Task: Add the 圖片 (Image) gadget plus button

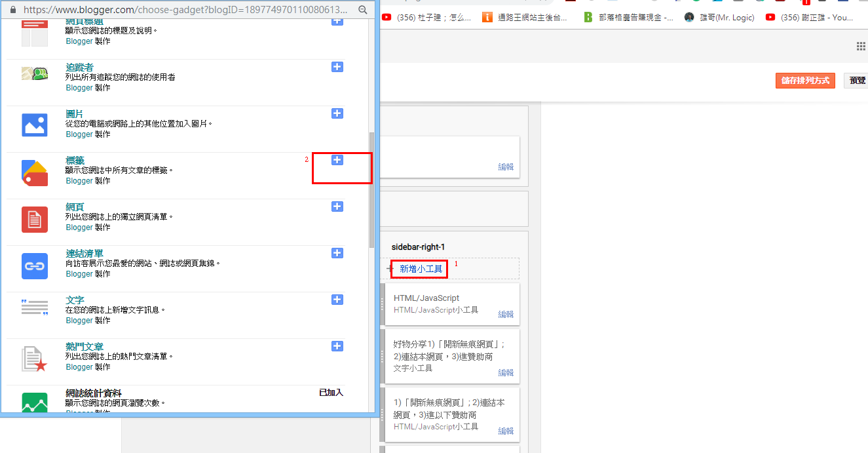Action: pyautogui.click(x=337, y=113)
